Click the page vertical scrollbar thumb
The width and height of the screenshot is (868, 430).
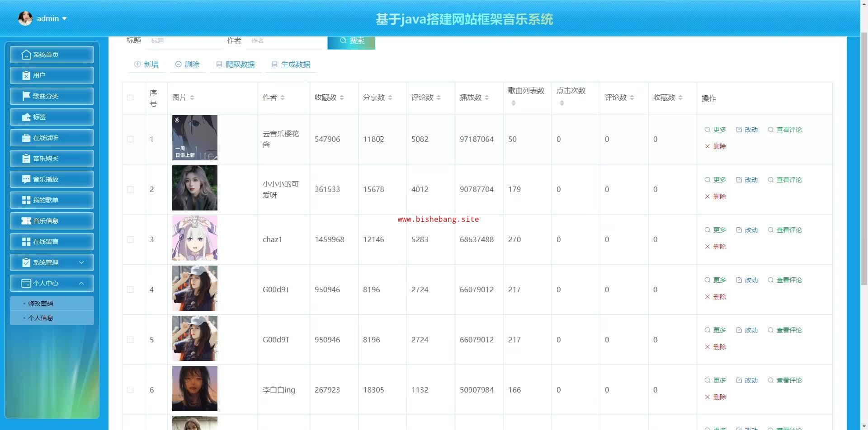pyautogui.click(x=864, y=158)
